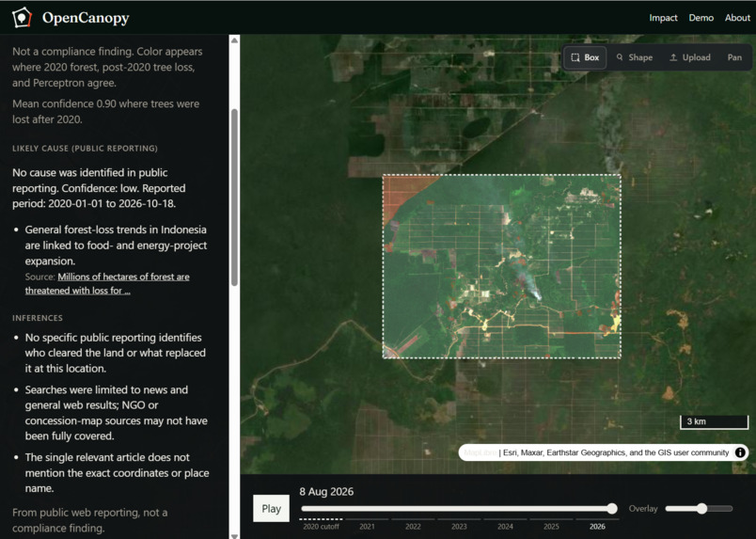
Task: Open the 'Millions of hectares of forest' source link
Action: click(x=107, y=284)
